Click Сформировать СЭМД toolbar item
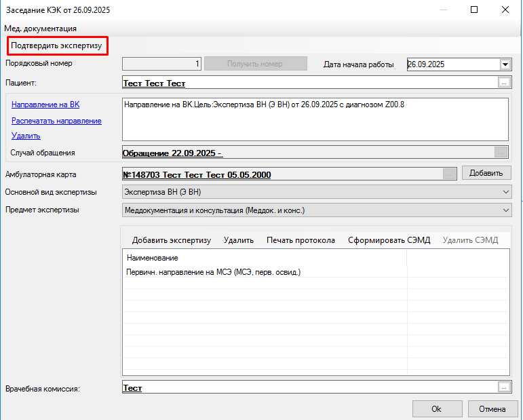Viewport: 523px width, 420px height. tap(389, 240)
